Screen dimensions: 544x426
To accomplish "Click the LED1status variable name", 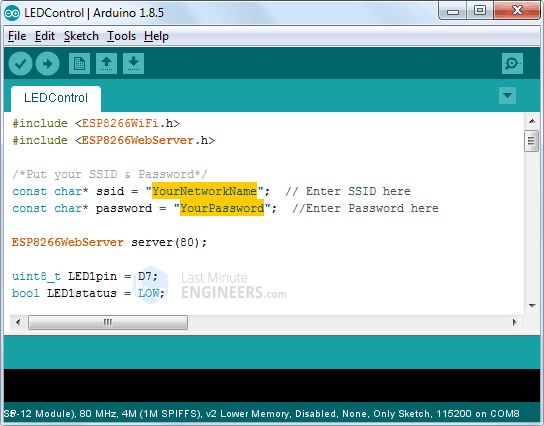I will click(82, 293).
